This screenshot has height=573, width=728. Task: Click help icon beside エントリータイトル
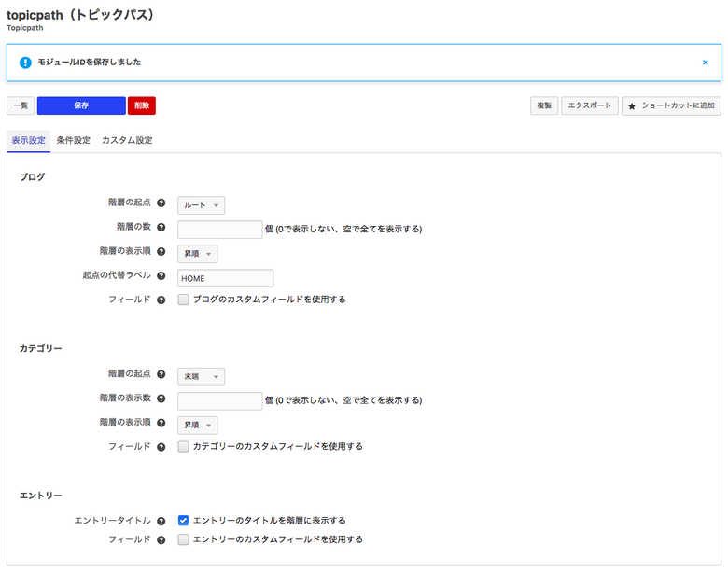(x=161, y=521)
